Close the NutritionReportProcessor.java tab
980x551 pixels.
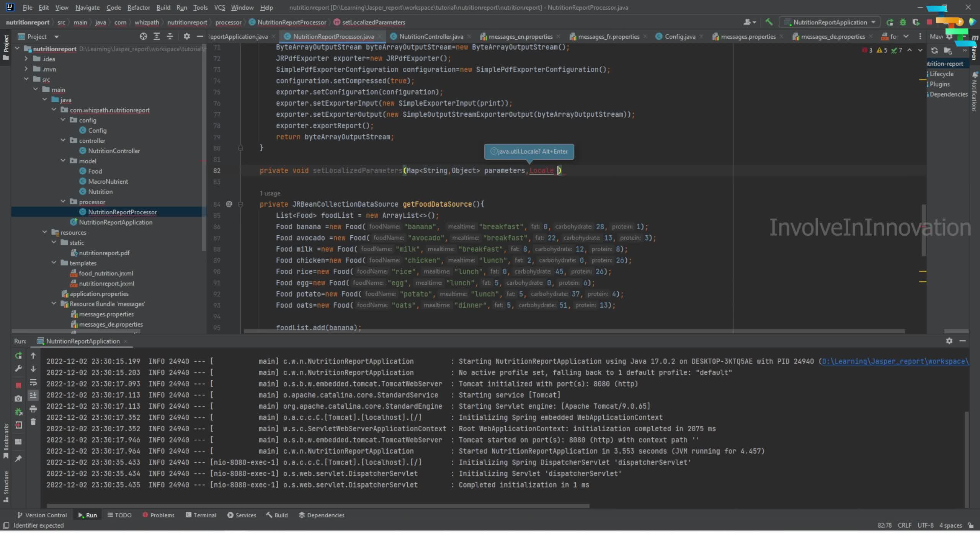click(x=380, y=36)
